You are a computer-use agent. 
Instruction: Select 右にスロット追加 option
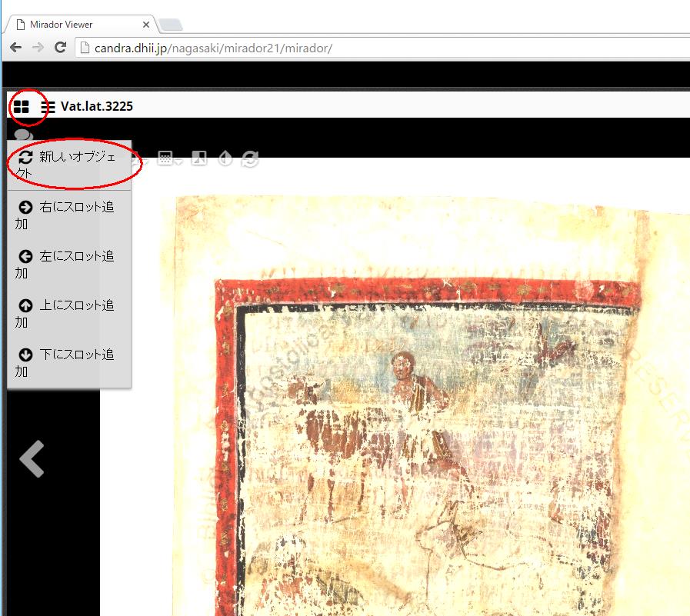click(x=69, y=215)
